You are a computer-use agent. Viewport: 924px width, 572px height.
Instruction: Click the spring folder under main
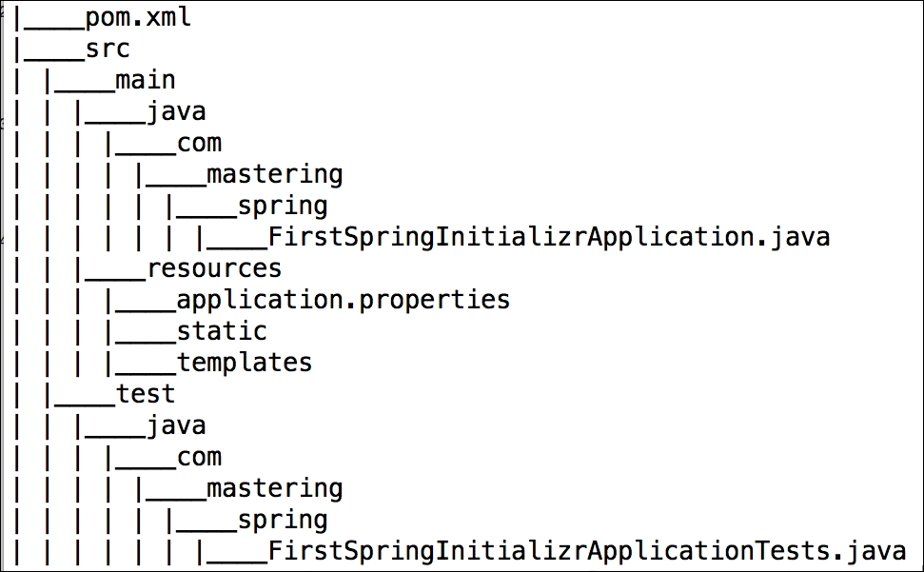click(x=282, y=207)
